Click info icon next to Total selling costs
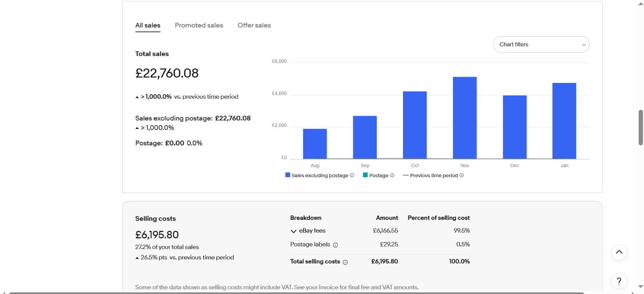 [x=345, y=262]
